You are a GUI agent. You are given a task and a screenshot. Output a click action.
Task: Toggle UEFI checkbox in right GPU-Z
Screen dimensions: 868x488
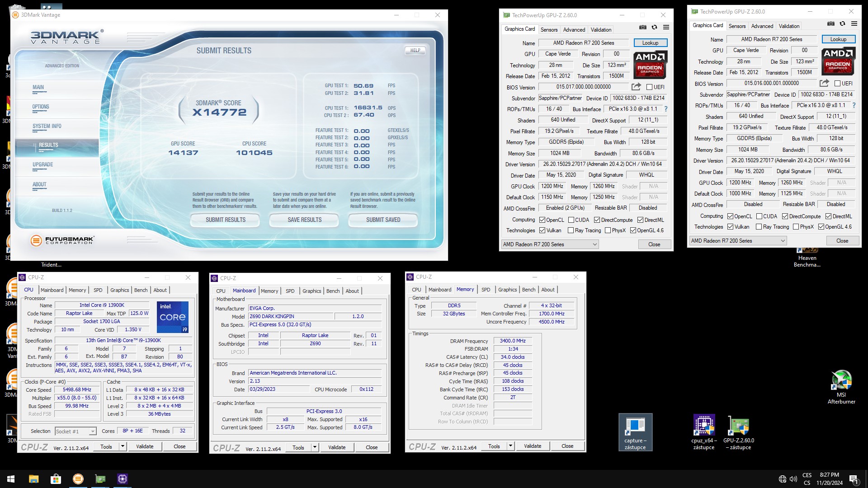pos(837,84)
